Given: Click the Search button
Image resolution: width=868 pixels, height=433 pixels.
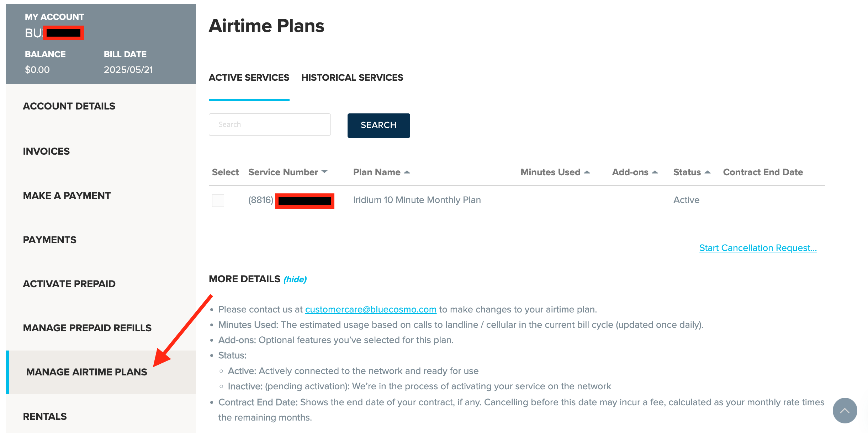Looking at the screenshot, I should (x=379, y=125).
